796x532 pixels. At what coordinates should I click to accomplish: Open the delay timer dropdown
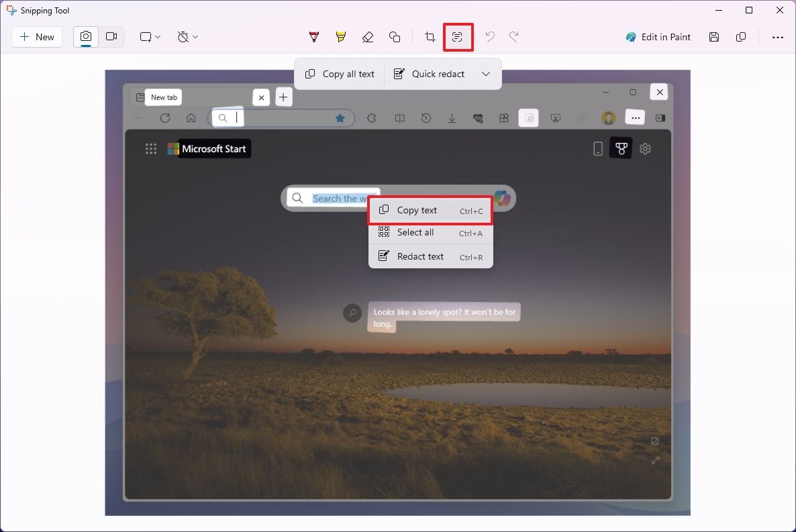point(187,37)
